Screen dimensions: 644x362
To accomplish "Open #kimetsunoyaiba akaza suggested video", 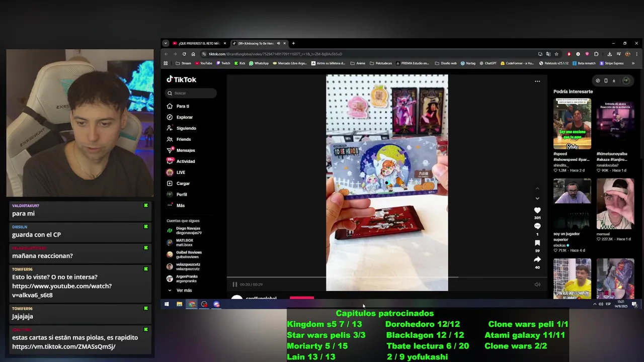I will [x=615, y=124].
